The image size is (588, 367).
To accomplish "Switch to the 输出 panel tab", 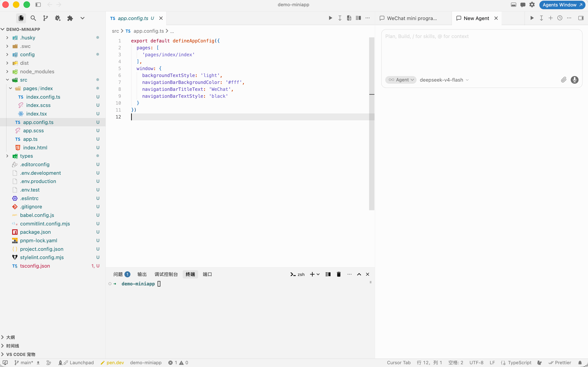I will [x=142, y=274].
